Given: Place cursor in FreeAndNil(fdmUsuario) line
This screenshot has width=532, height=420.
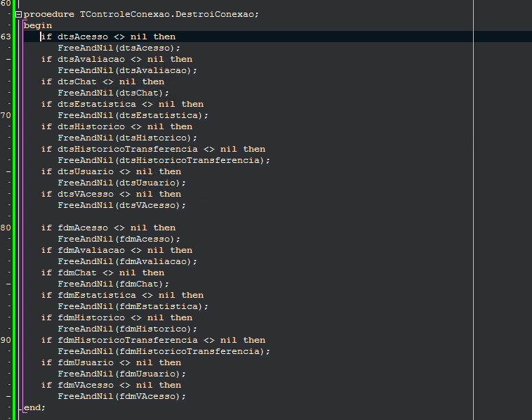Looking at the screenshot, I should pos(122,374).
